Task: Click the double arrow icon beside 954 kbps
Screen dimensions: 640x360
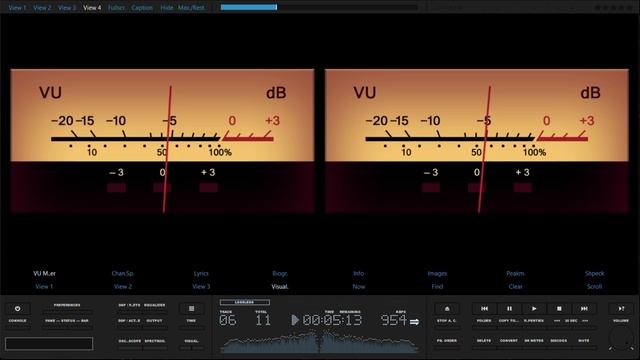Action: 414,322
